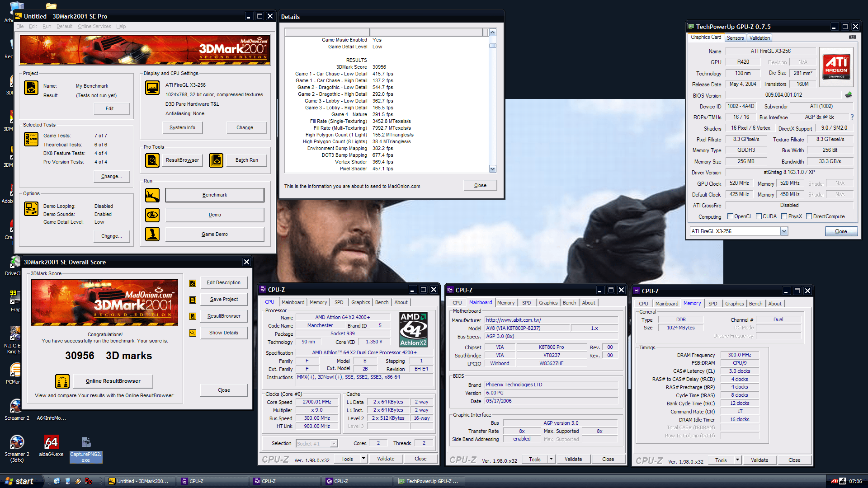The width and height of the screenshot is (868, 488).
Task: Open Tools dropdown arrow in Mainboard CPU-Z window
Action: click(551, 459)
